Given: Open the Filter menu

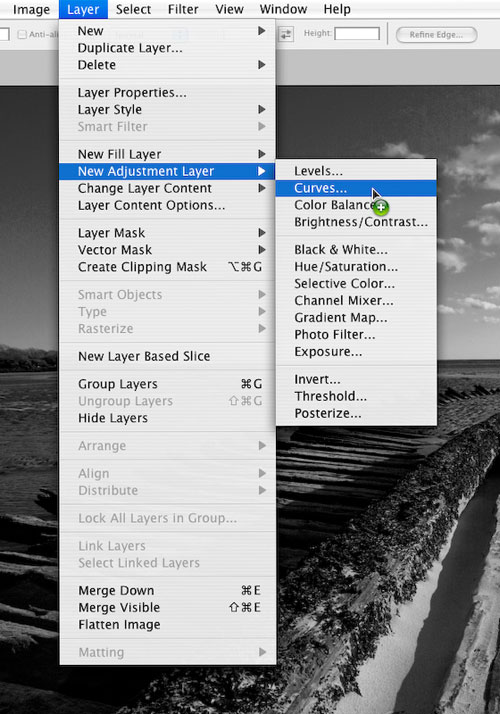Looking at the screenshot, I should 183,9.
